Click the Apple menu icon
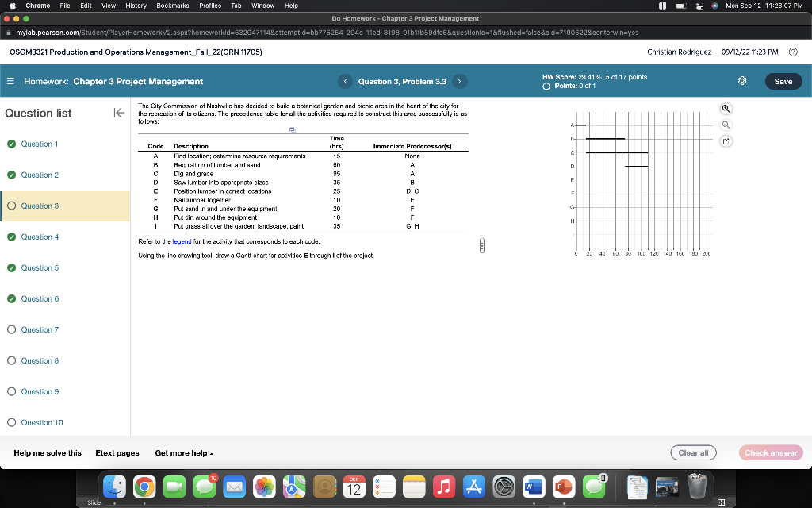Screen dimensions: 812x508 click(13, 6)
